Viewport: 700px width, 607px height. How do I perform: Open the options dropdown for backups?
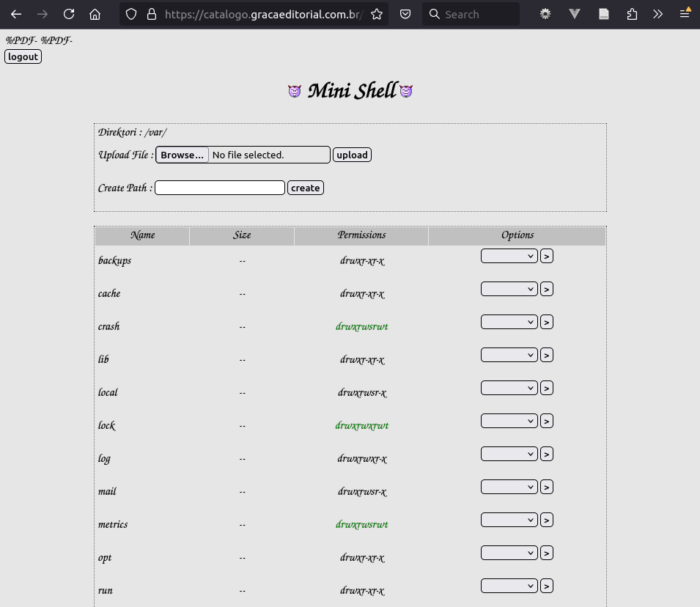pyautogui.click(x=509, y=256)
